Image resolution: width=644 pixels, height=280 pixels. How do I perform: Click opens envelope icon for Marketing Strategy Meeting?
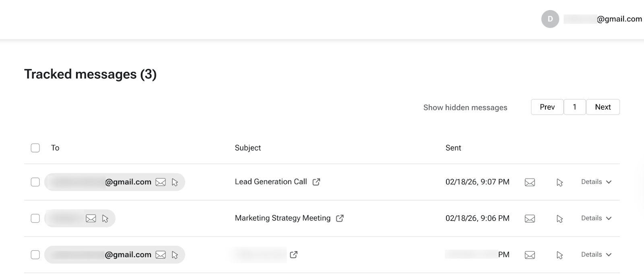(x=530, y=218)
